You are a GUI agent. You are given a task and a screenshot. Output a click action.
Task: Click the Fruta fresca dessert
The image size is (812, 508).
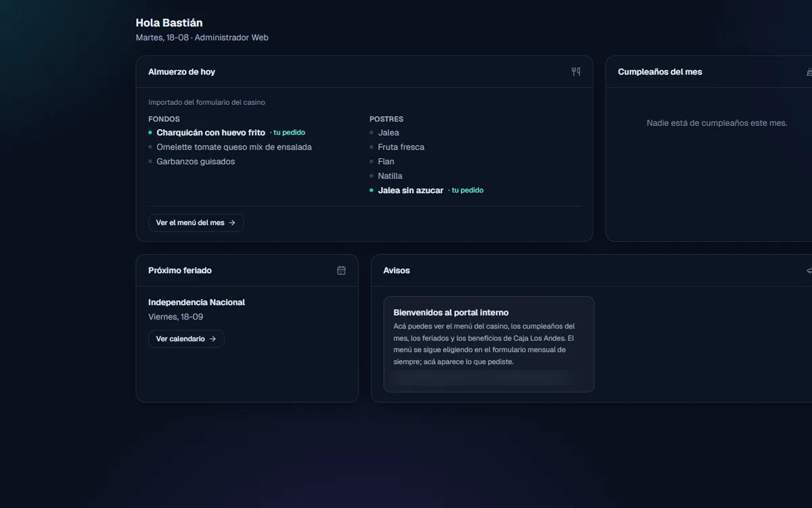click(x=401, y=147)
